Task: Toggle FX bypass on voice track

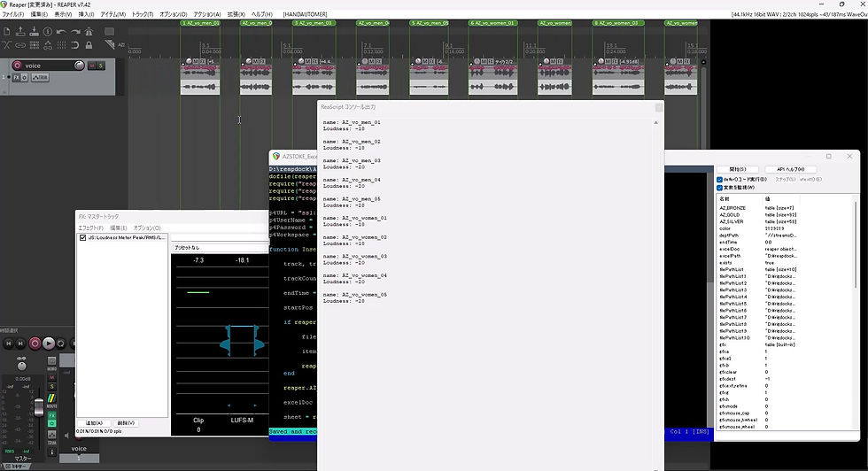Action: (25, 78)
